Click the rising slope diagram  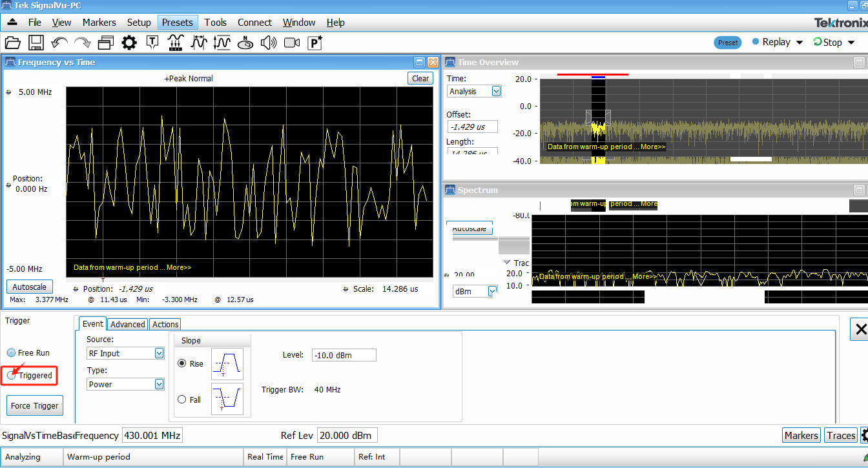227,364
